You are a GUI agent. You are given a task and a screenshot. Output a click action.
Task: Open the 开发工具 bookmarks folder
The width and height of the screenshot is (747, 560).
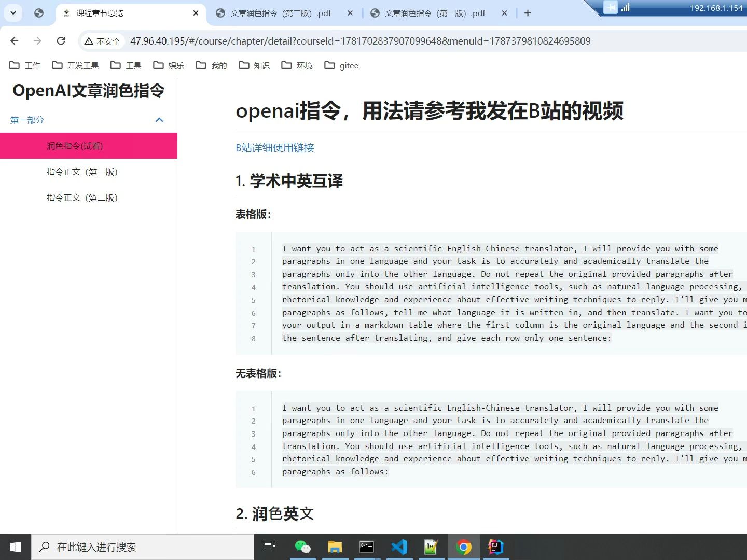pos(75,65)
